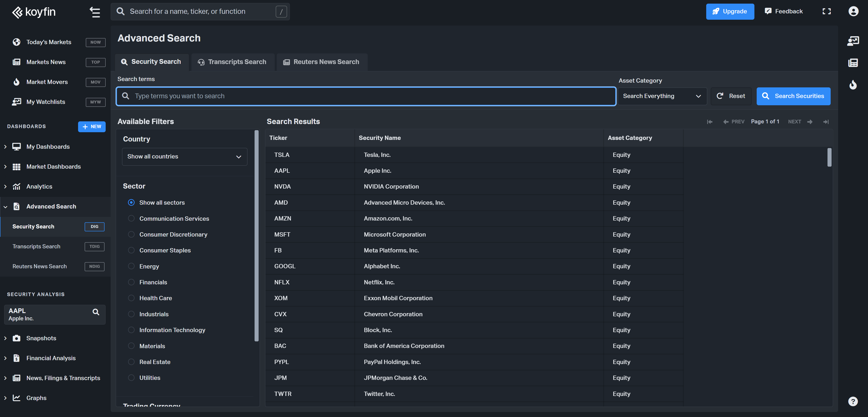Open Transcripts Search sidebar item
Viewport: 868px width, 417px height.
pos(55,247)
